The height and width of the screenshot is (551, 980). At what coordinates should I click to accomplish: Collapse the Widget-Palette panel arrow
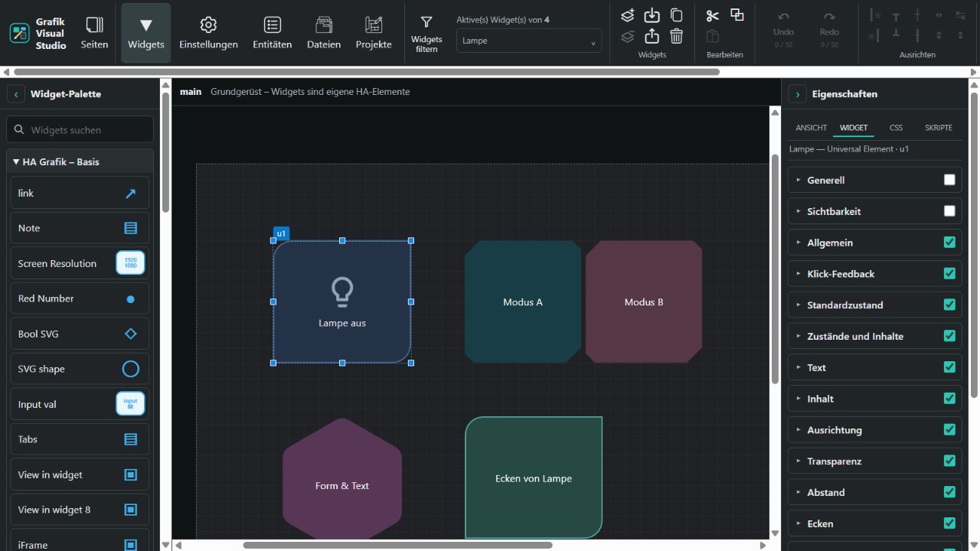(x=16, y=94)
